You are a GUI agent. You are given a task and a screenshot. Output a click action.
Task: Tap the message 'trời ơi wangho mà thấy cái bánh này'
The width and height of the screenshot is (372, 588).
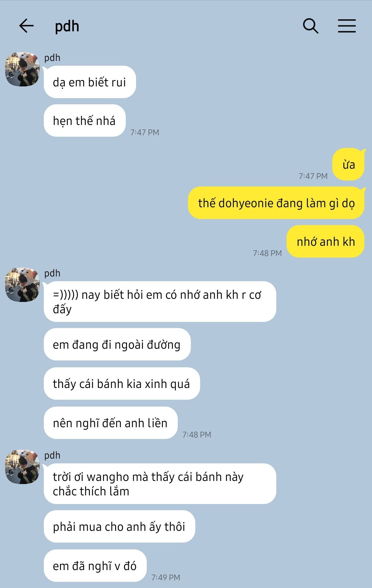[x=160, y=484]
